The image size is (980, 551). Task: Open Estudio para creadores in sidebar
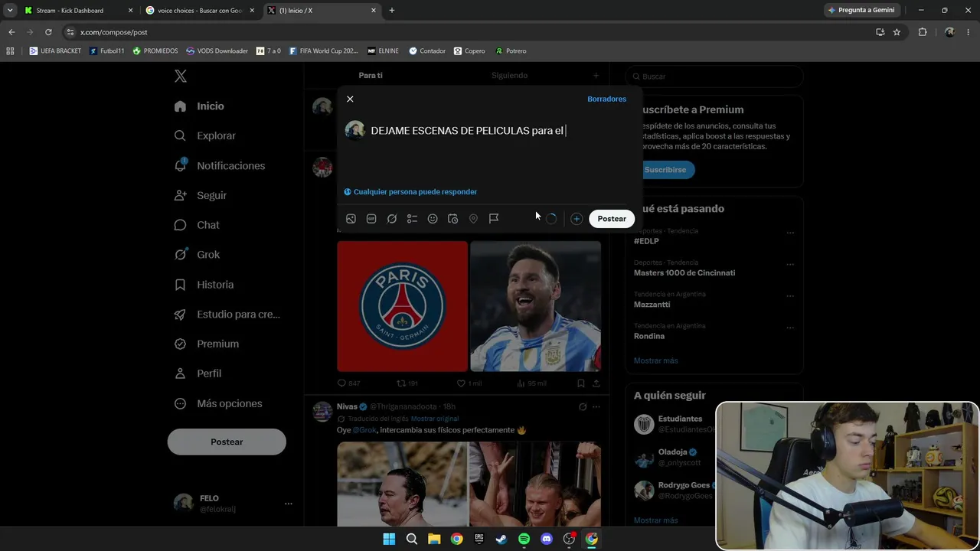tap(227, 315)
